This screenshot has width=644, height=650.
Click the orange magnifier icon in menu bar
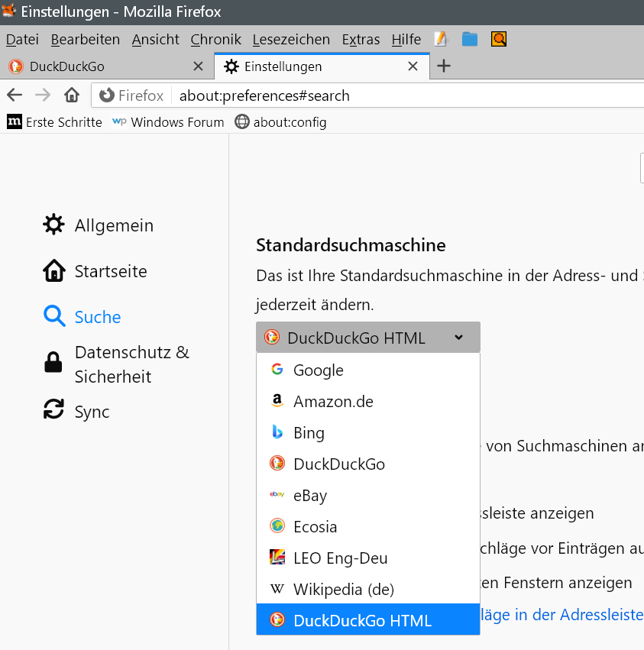click(499, 39)
